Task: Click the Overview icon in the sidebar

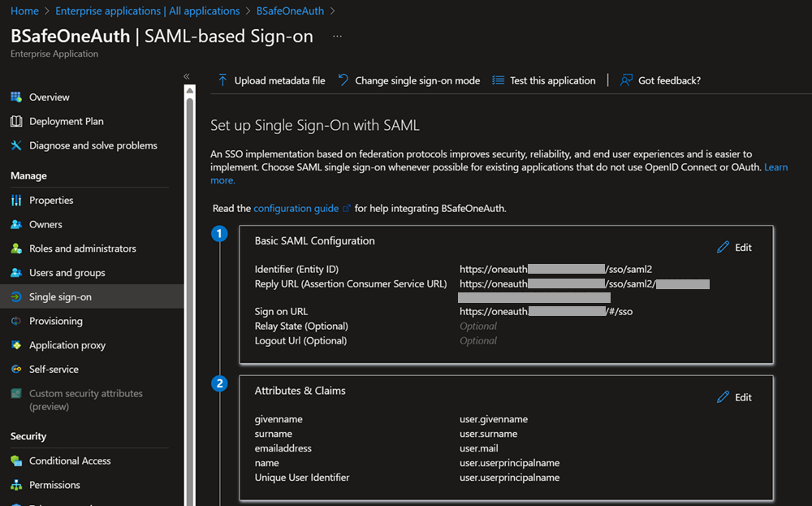Action: [15, 97]
